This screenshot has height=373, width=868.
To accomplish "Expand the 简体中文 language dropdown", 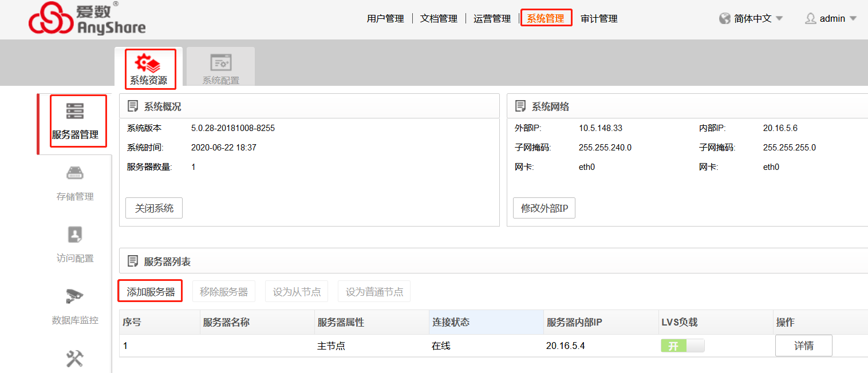I will 779,18.
